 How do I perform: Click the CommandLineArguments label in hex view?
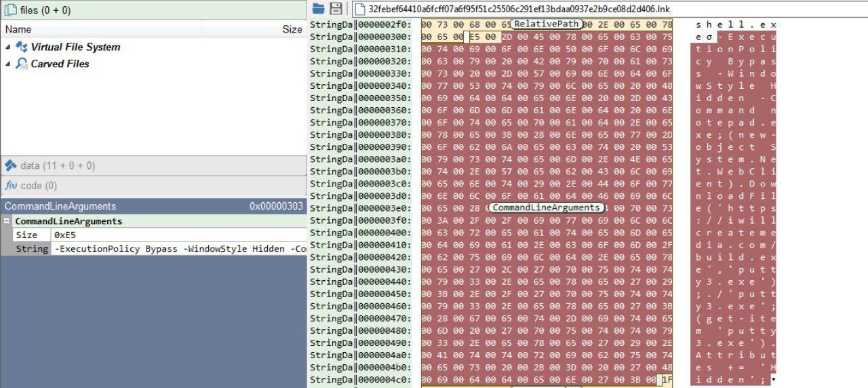[546, 208]
